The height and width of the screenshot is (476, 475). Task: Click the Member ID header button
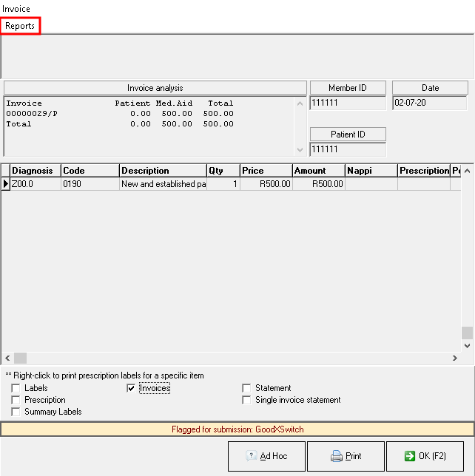(x=347, y=88)
